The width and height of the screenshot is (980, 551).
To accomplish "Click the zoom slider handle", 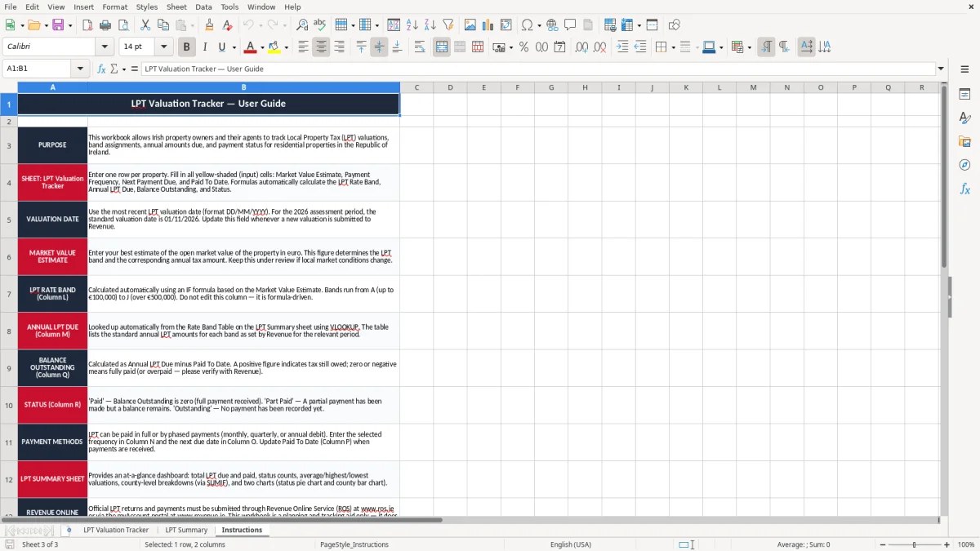I will tap(914, 544).
